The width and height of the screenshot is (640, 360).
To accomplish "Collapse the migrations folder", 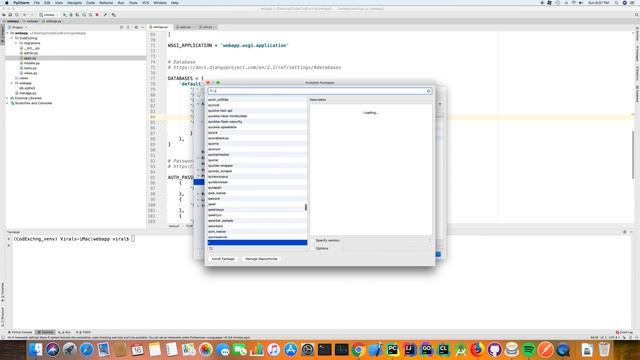I will coord(16,43).
